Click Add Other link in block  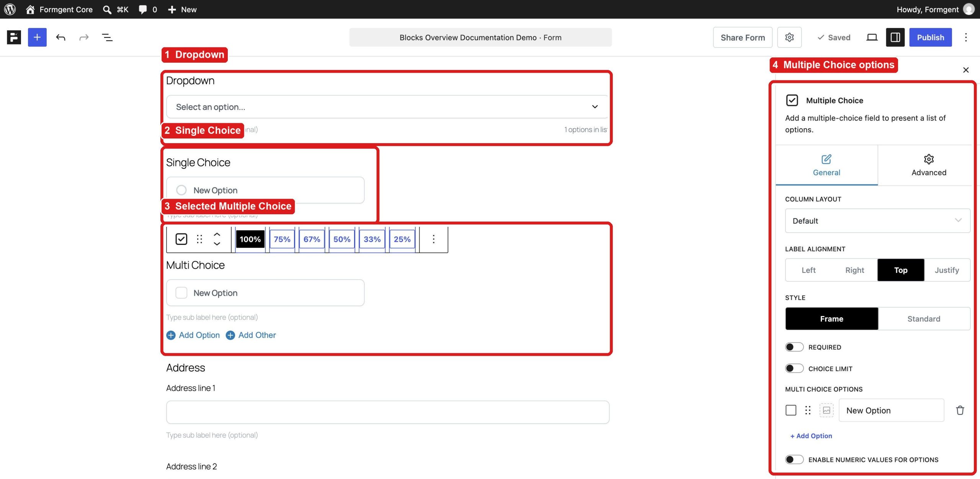click(251, 335)
